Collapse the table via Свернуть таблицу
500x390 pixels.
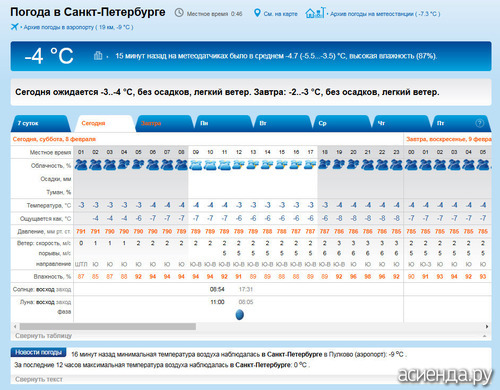click(43, 336)
